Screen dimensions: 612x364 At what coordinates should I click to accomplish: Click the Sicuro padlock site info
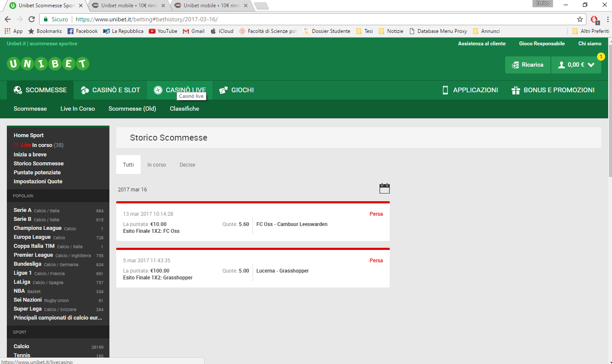(x=56, y=19)
